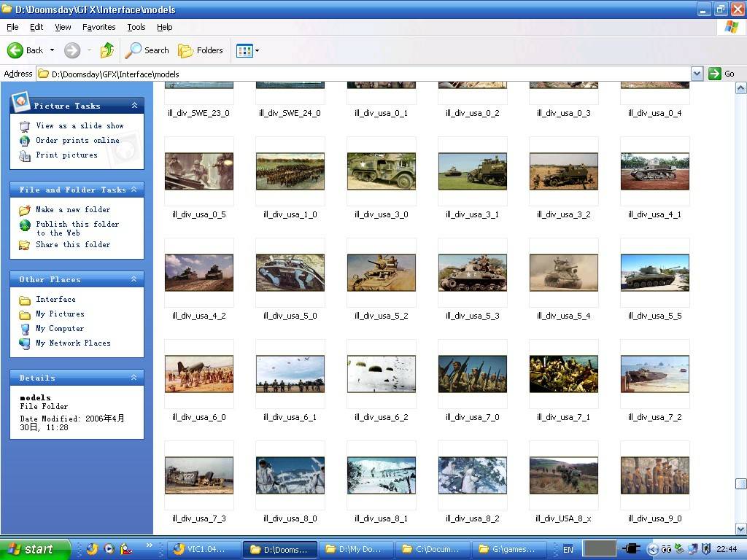
Task: Open My Computer from Other Places
Action: (60, 328)
